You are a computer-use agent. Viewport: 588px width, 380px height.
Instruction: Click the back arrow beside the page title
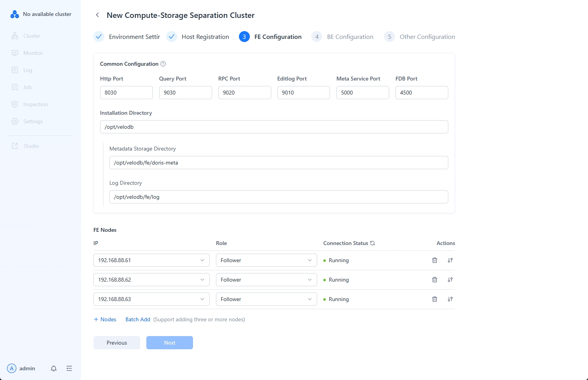pyautogui.click(x=97, y=15)
